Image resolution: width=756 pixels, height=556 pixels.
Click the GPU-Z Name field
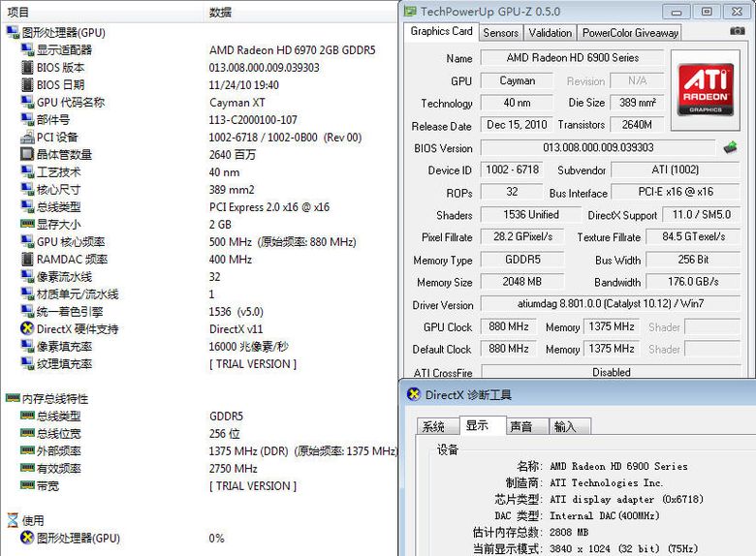coord(572,58)
